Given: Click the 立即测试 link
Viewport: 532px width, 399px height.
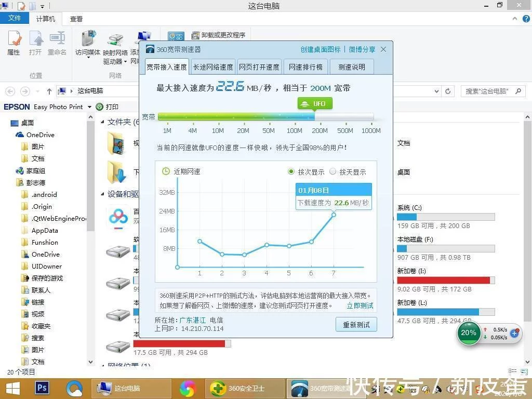Looking at the screenshot, I should click(x=360, y=305).
